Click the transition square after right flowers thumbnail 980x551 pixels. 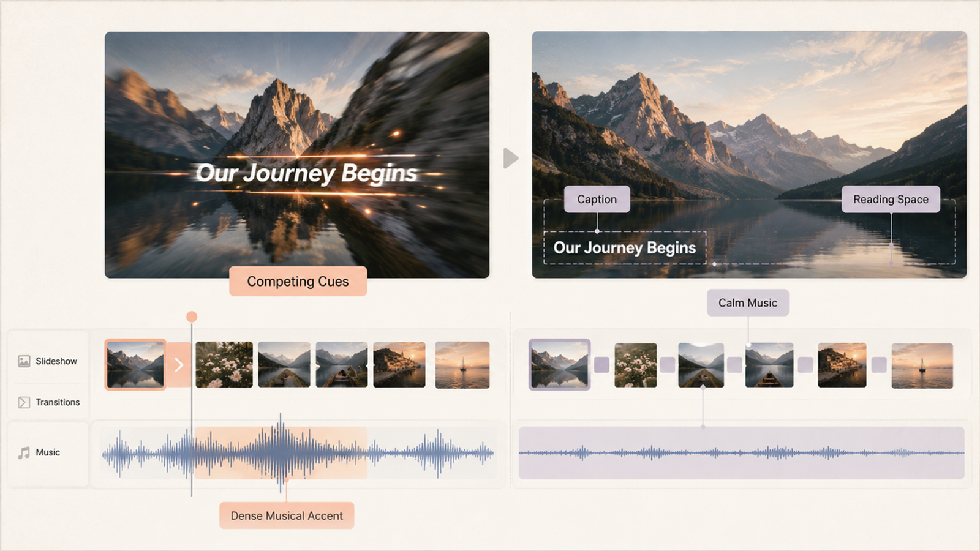tap(668, 365)
